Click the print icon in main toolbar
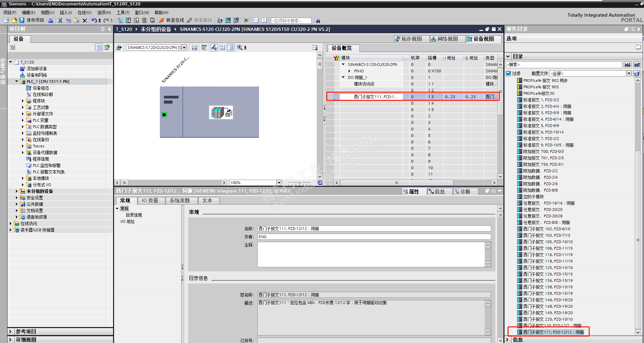The width and height of the screenshot is (644, 343). [x=51, y=20]
